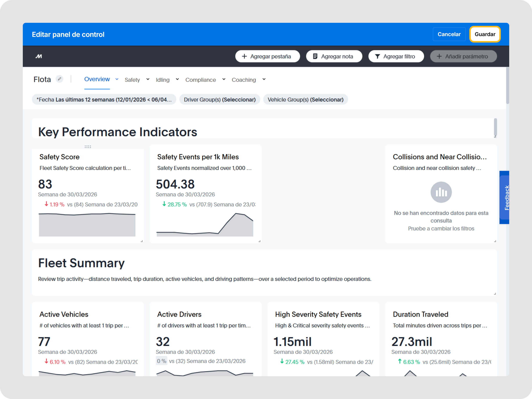Open the Safety tab dropdown arrow
The width and height of the screenshot is (532, 399).
pyautogui.click(x=148, y=79)
